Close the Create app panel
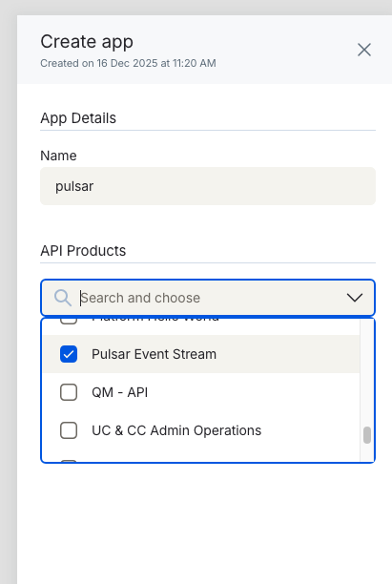 (x=364, y=50)
